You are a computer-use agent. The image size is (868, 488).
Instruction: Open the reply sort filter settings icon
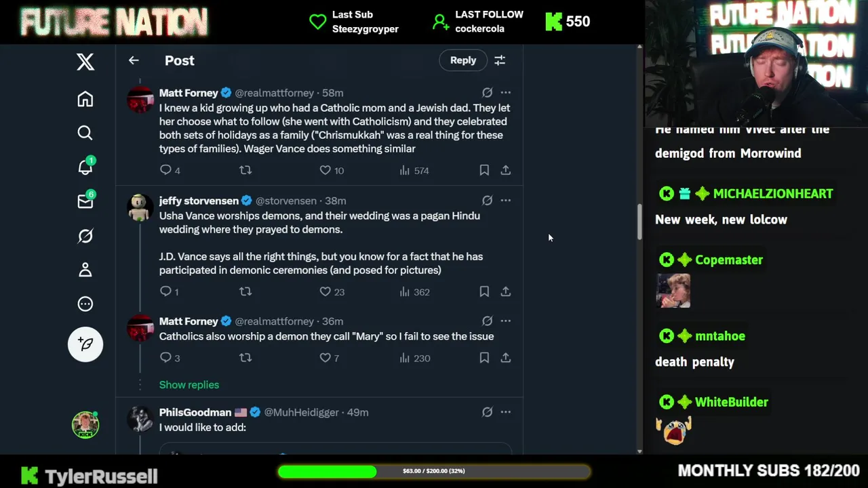pos(500,60)
